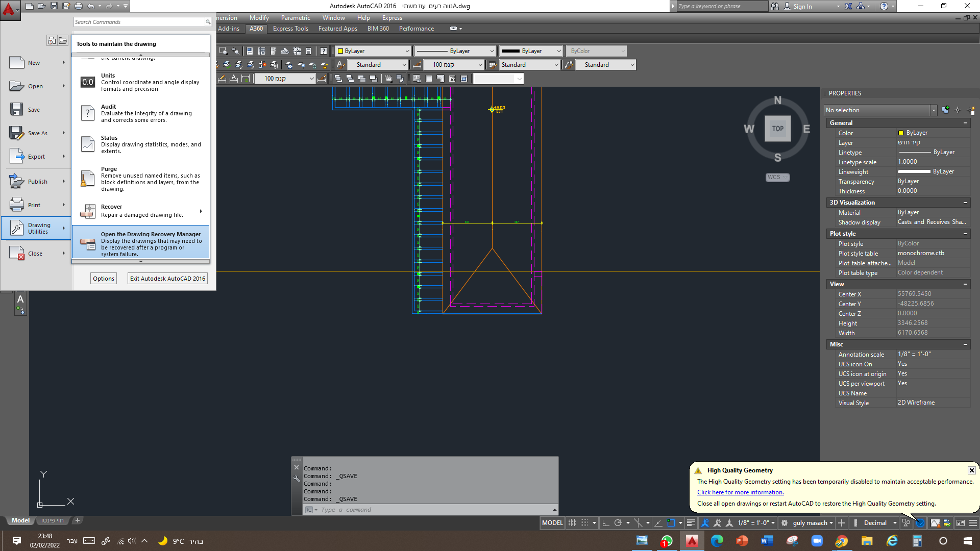Toggle lineweight display in status bar

[x=691, y=523]
